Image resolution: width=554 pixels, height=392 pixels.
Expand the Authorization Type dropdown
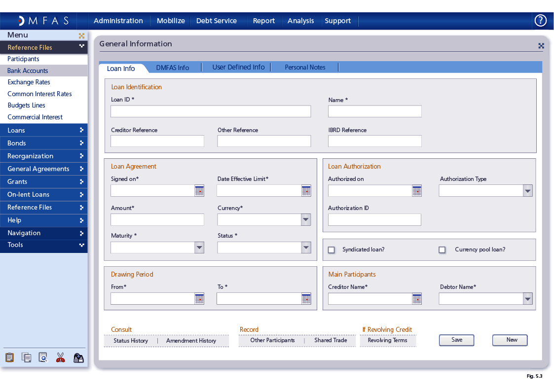(x=527, y=191)
